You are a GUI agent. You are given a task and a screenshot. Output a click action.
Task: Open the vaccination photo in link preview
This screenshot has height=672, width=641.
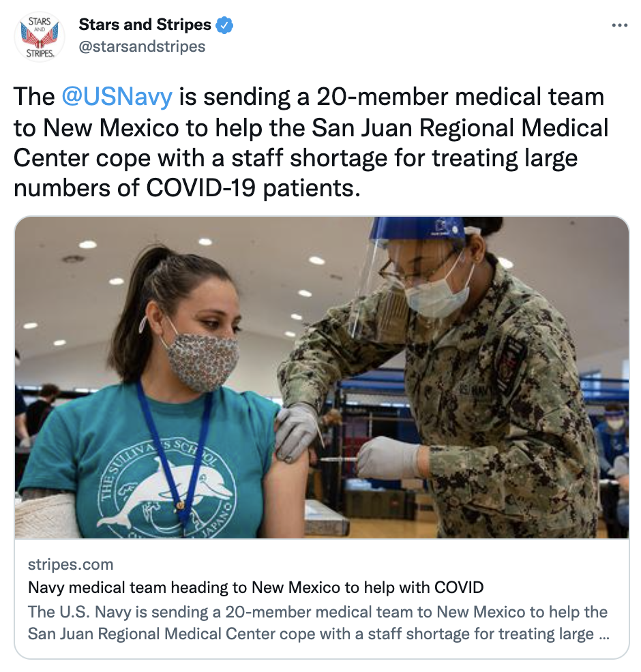click(322, 377)
